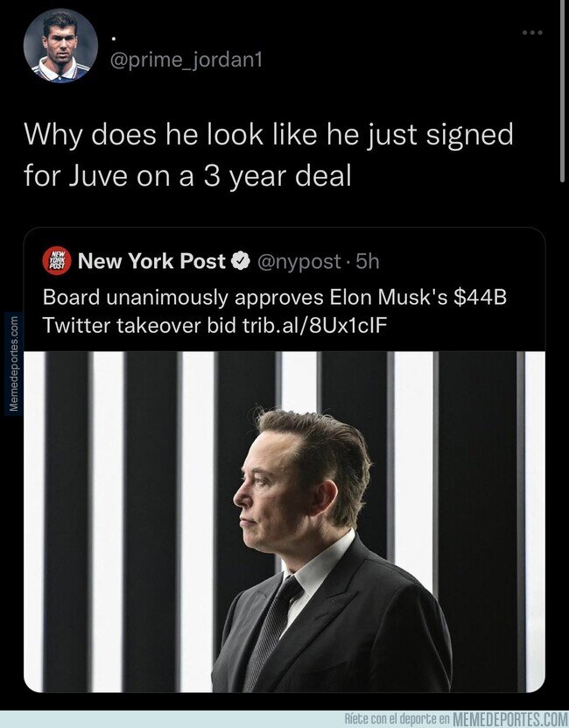Click the New York Post account name
The image size is (569, 728).
pos(152,260)
